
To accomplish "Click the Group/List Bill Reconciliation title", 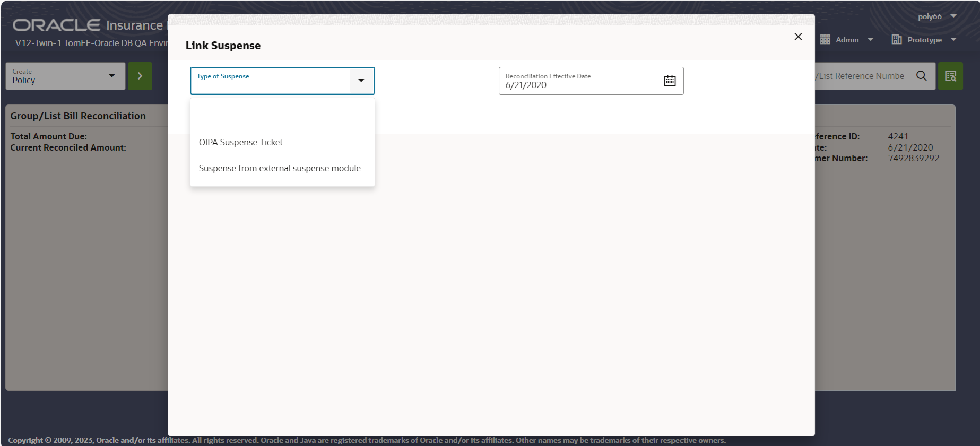I will pos(78,116).
